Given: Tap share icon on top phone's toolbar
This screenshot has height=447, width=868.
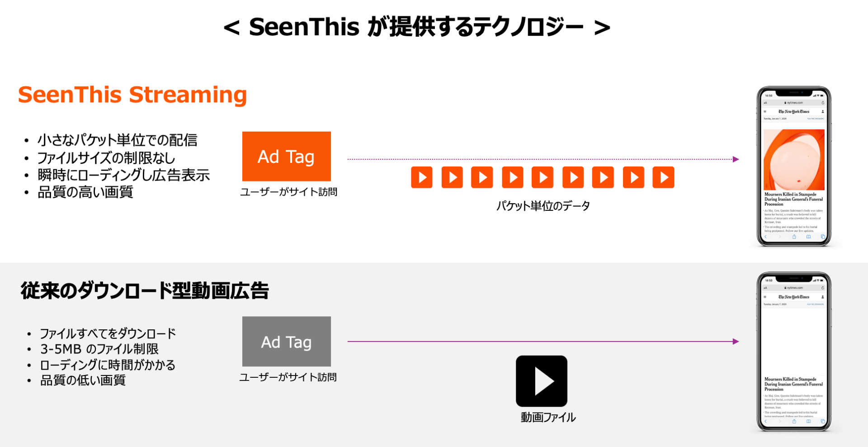Looking at the screenshot, I should coord(794,237).
